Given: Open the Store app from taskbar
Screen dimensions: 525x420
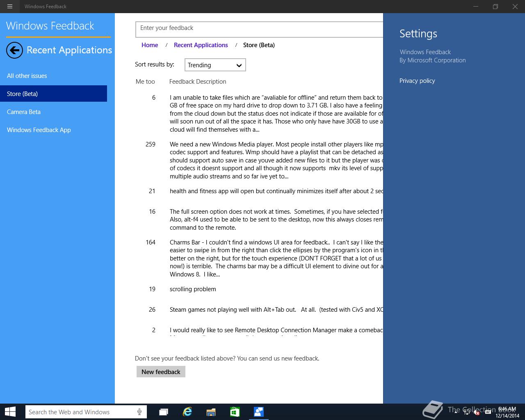Looking at the screenshot, I should (x=235, y=412).
